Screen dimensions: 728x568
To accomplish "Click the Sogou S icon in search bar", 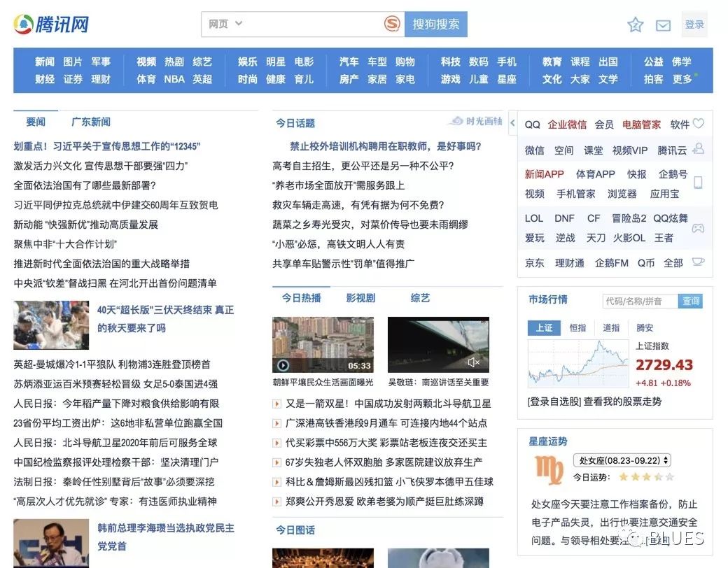I will point(392,24).
